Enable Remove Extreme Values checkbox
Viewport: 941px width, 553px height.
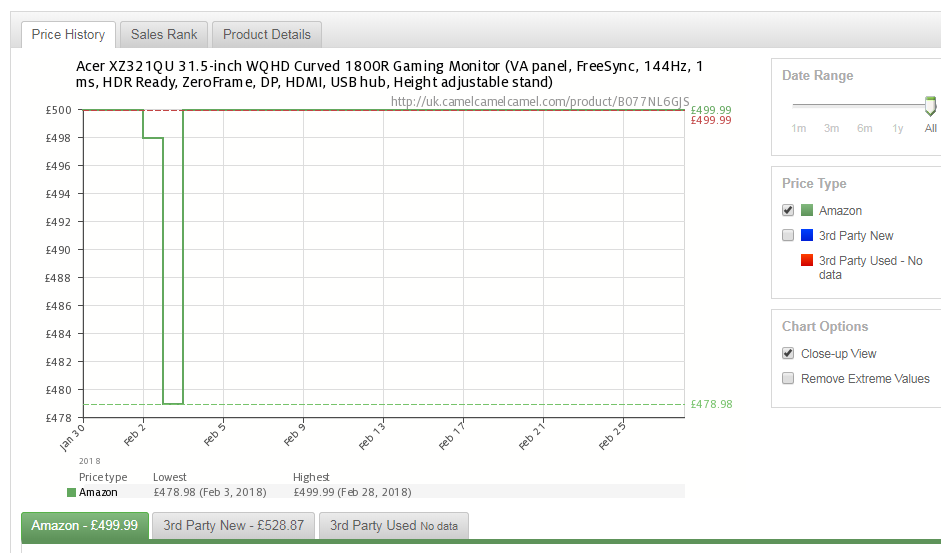pos(788,378)
